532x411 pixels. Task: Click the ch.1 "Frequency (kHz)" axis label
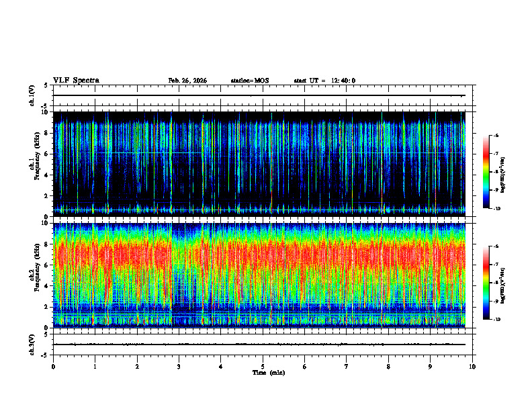pyautogui.click(x=37, y=156)
